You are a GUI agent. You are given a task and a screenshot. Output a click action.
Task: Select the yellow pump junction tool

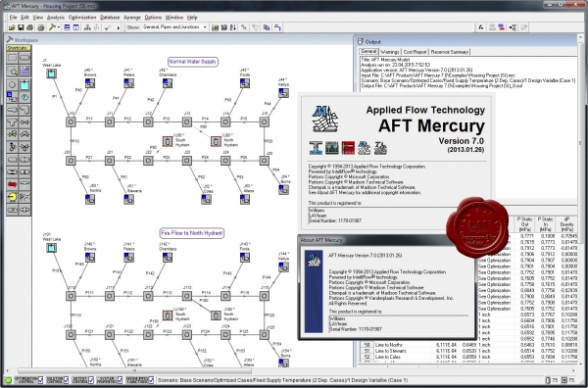(13, 197)
